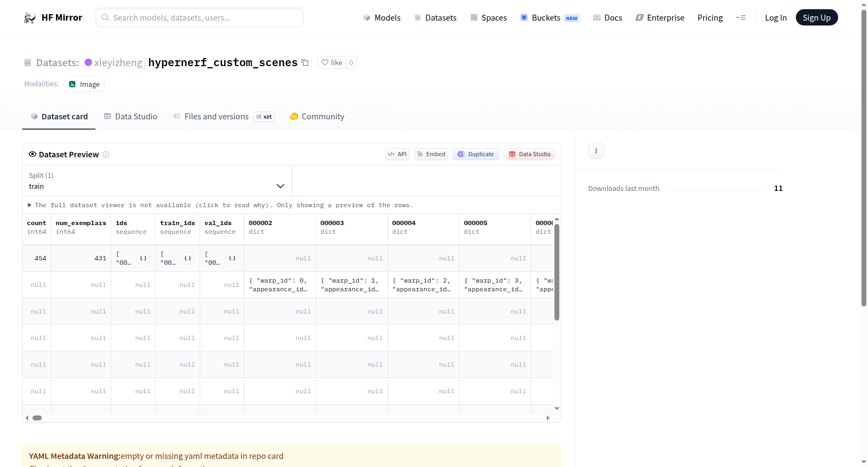Click the table's scroll-down arrow
Image resolution: width=868 pixels, height=467 pixels.
[x=557, y=408]
